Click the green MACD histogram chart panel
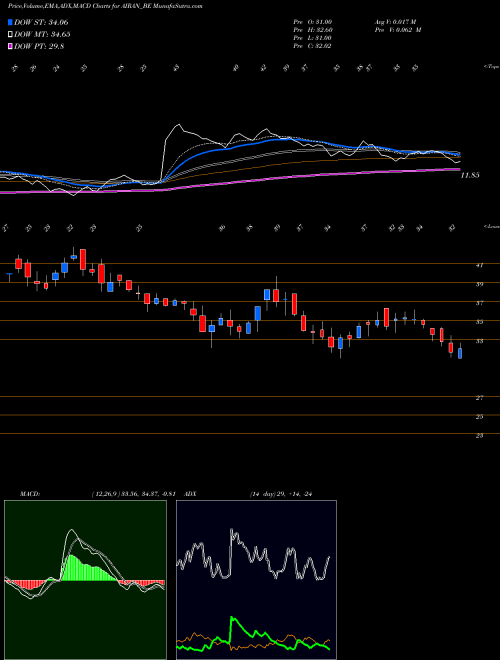500x660 pixels. click(x=85, y=580)
